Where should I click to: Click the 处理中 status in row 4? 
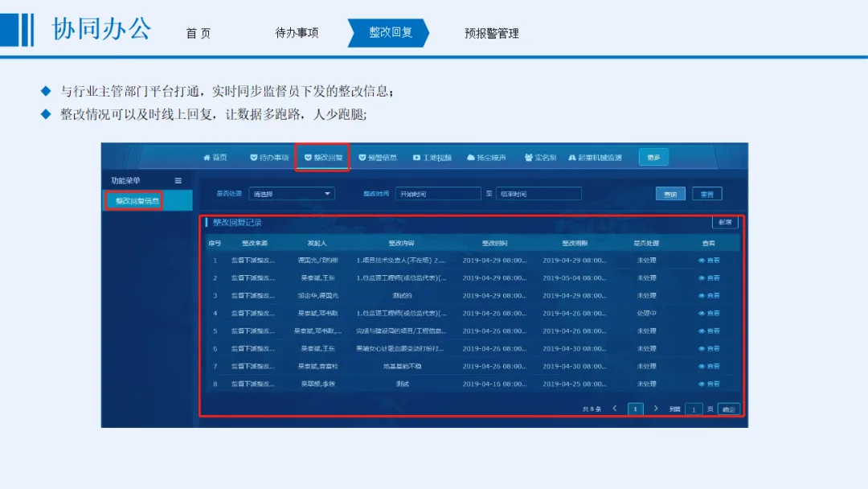(646, 314)
